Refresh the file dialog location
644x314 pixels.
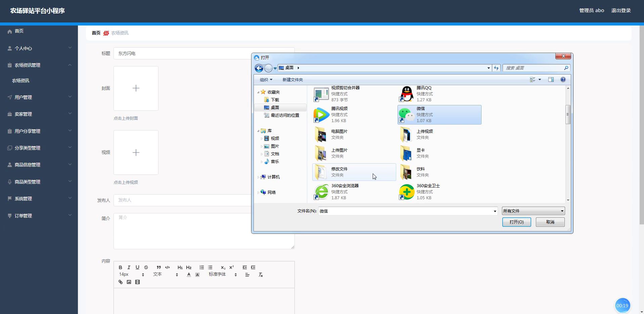(x=496, y=68)
